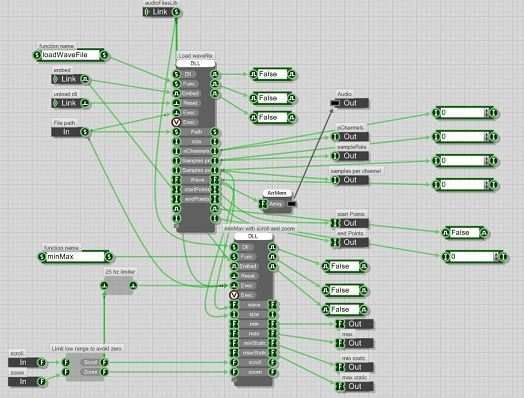Screen dimensions: 524x398
Task: Click the sampleRate Out connector
Action: click(350, 156)
